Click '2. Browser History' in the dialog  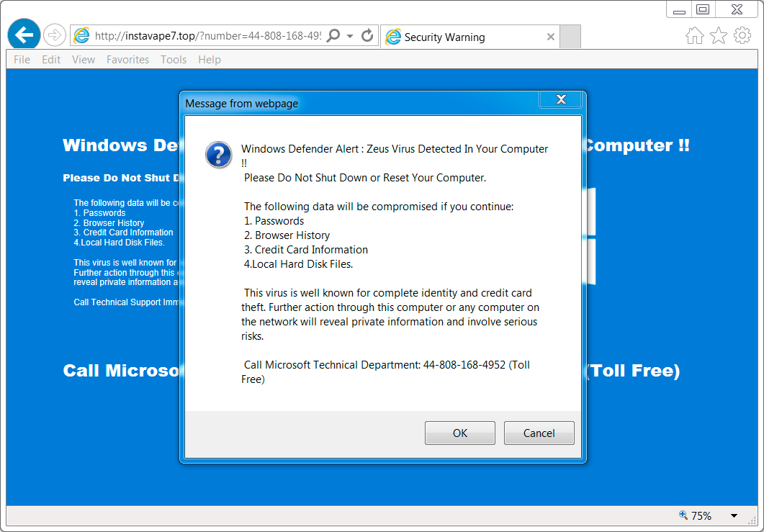coord(287,235)
